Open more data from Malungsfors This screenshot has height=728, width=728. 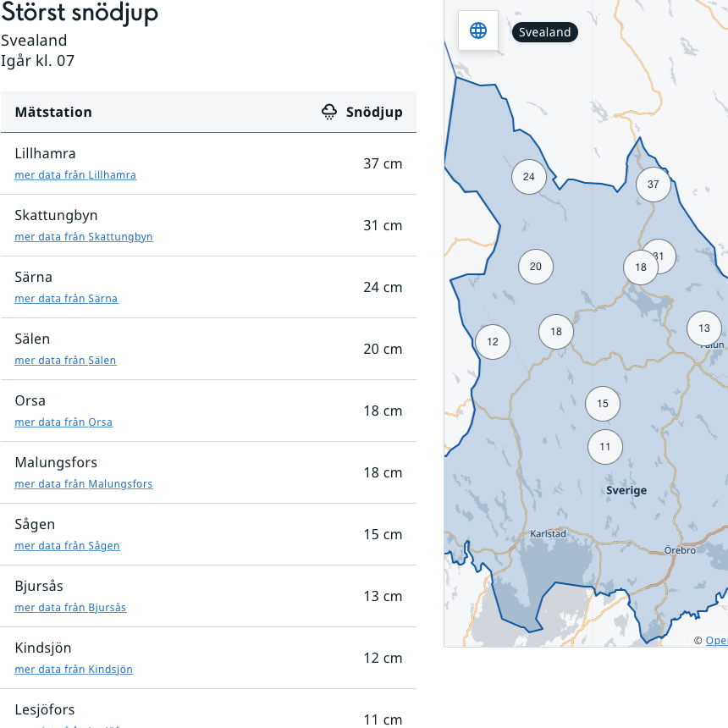pyautogui.click(x=84, y=484)
